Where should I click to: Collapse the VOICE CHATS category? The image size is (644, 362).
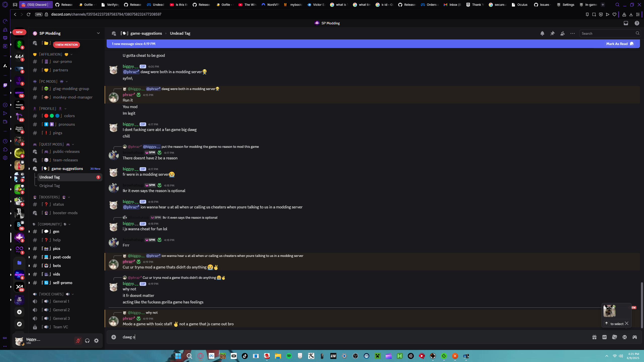point(51,294)
